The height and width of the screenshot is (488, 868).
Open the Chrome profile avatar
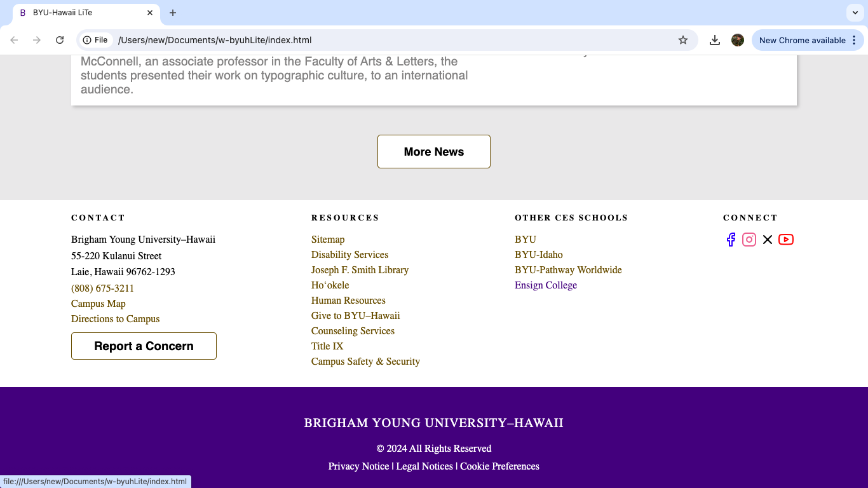pyautogui.click(x=738, y=40)
